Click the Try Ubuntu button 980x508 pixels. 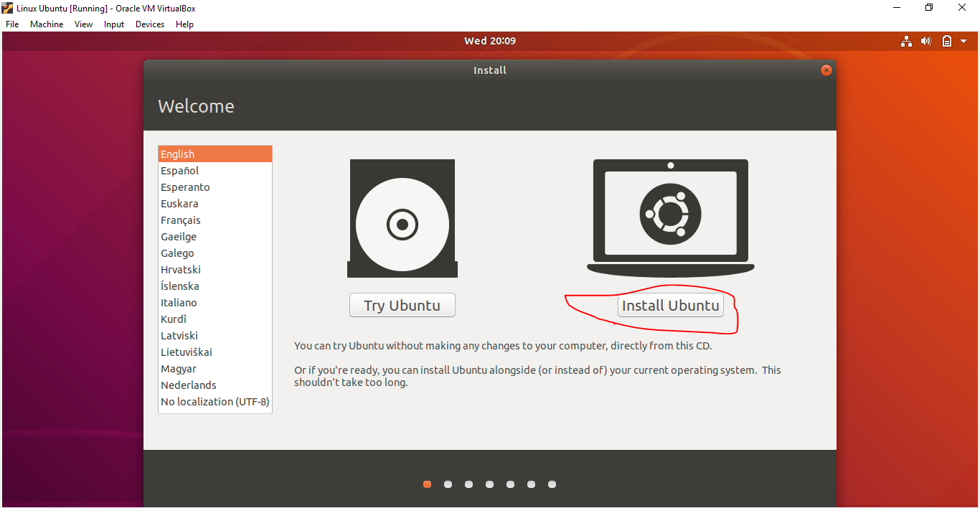coord(402,305)
